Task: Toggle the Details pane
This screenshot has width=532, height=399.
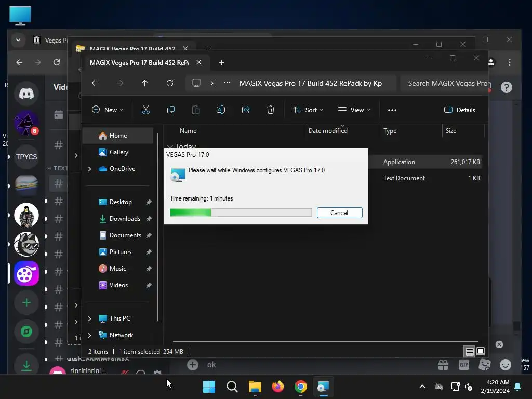Action: coord(459,110)
